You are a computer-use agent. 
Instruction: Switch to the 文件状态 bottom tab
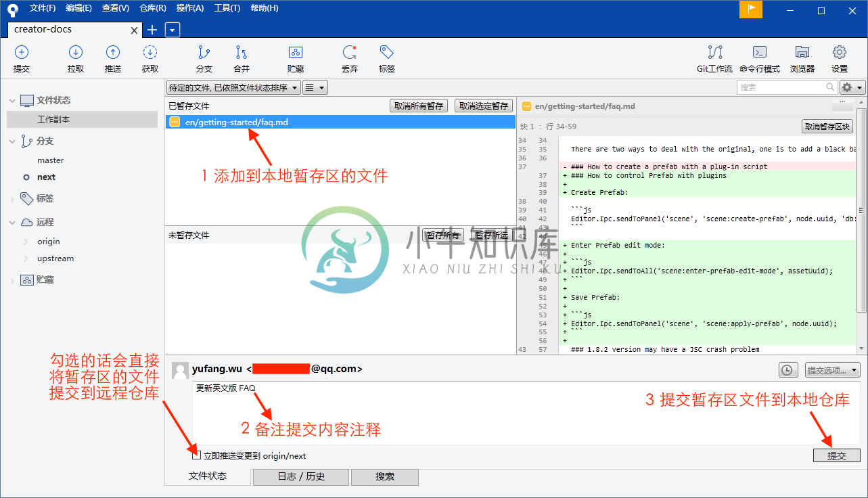[208, 476]
